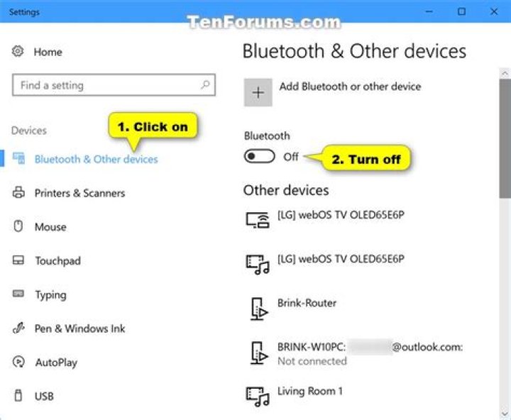Click the AutoPlay icon in sidebar

[x=19, y=363]
